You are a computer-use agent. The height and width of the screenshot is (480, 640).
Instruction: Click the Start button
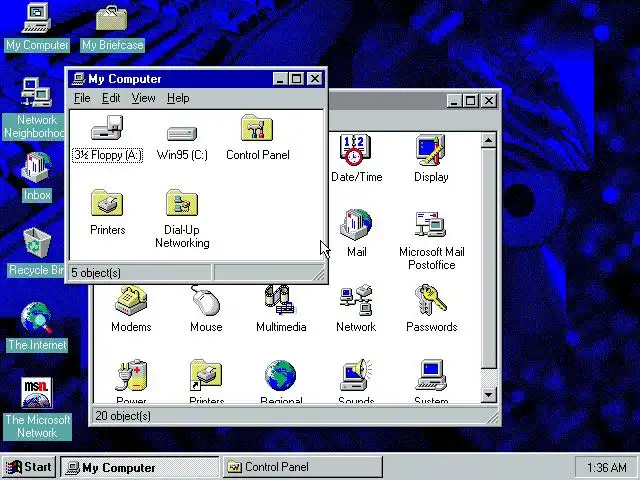click(x=29, y=467)
